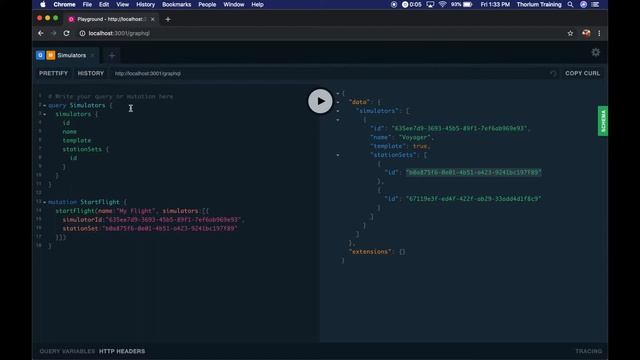Click the "My Flight" name string in mutation

click(136, 211)
